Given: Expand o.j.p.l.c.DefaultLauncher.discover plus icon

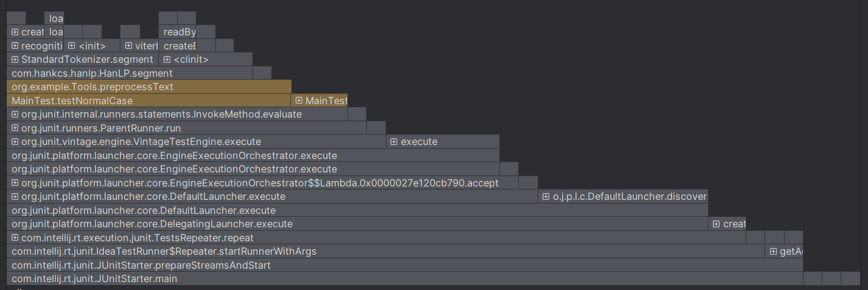Looking at the screenshot, I should (x=546, y=197).
